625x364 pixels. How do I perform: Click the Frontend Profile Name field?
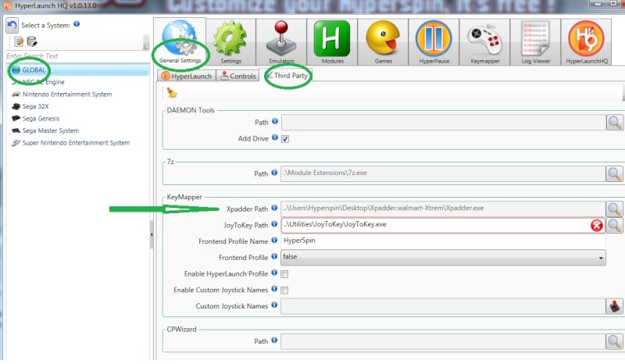tap(443, 241)
